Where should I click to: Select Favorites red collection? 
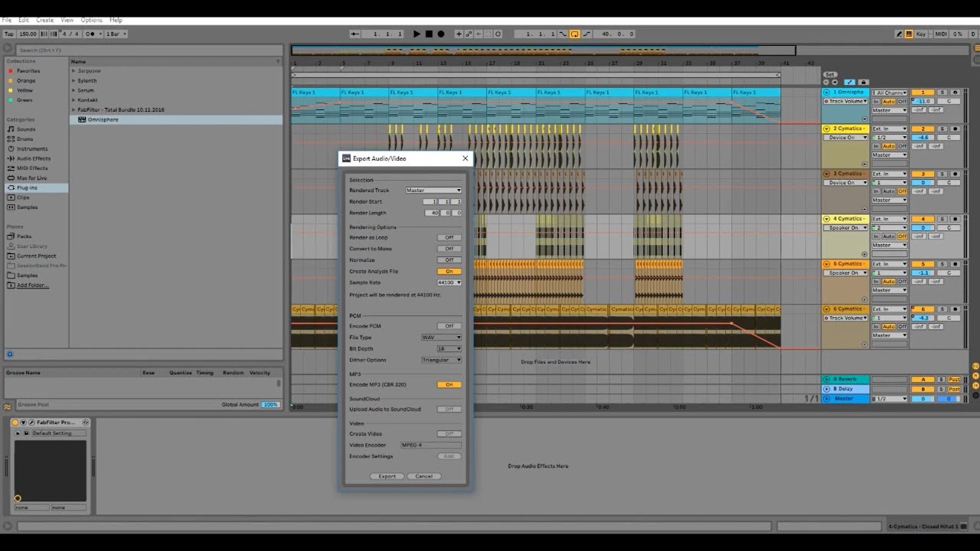tap(28, 70)
